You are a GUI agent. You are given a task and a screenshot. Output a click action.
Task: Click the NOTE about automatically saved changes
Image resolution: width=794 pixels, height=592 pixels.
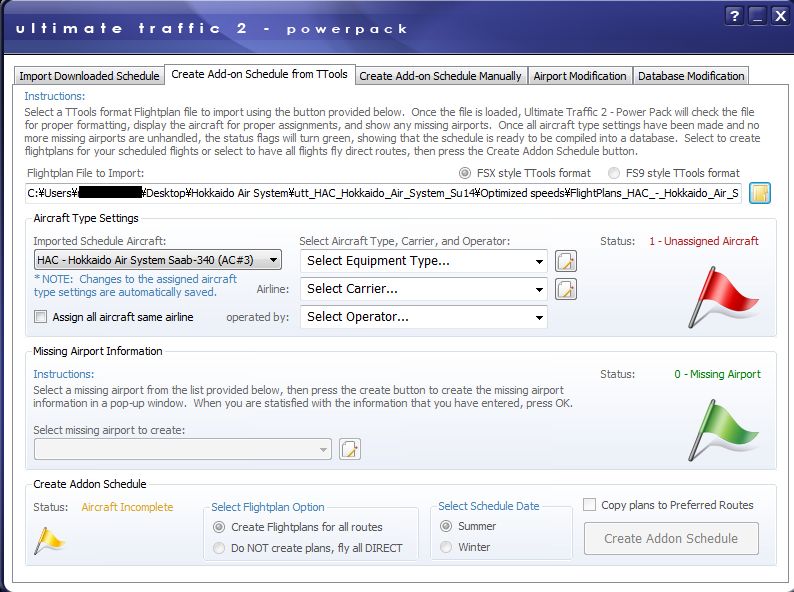tap(135, 286)
